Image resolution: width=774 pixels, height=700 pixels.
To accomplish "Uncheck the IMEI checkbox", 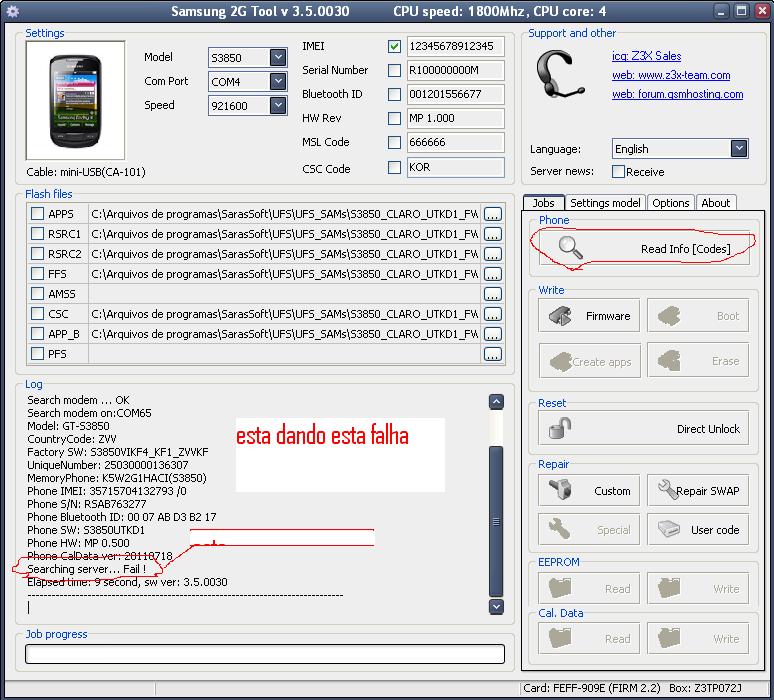I will pos(394,46).
